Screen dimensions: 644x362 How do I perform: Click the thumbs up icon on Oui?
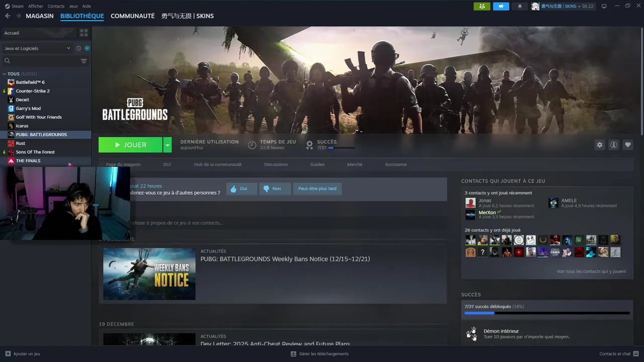click(233, 189)
